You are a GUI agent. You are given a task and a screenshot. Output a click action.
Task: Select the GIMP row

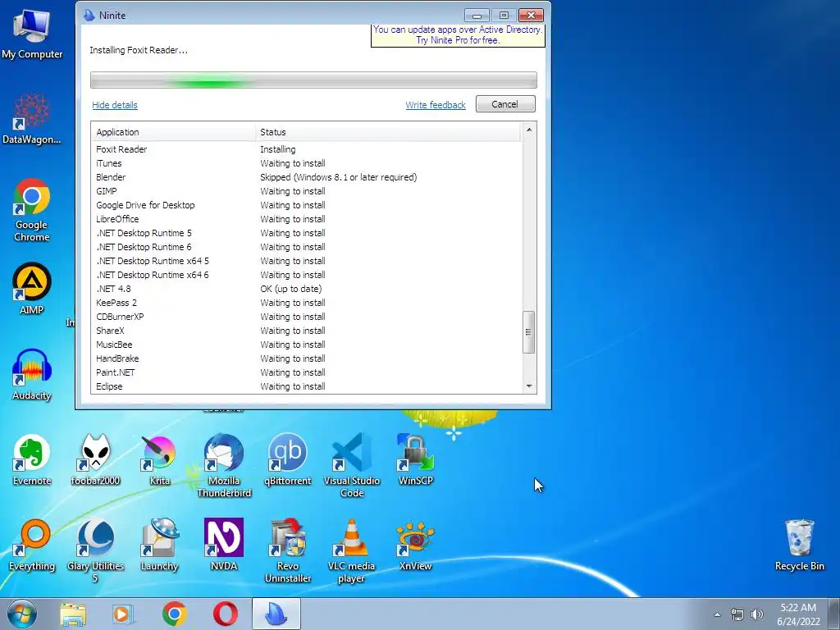pyautogui.click(x=306, y=191)
